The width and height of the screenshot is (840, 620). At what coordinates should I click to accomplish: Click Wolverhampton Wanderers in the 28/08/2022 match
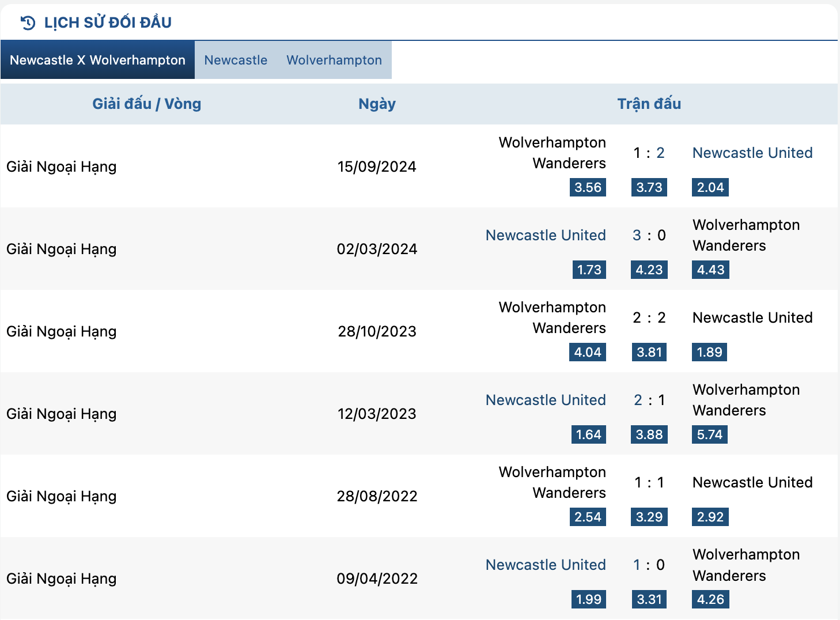click(x=552, y=482)
